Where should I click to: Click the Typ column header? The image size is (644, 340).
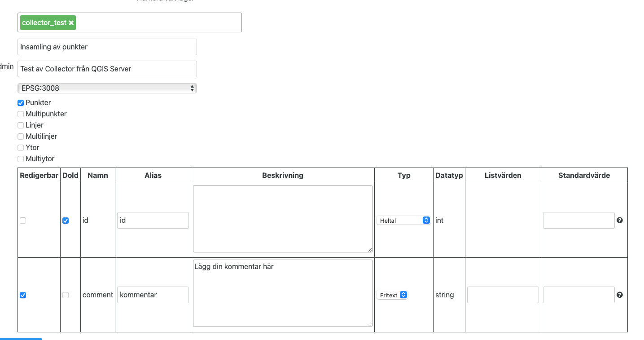tap(404, 176)
